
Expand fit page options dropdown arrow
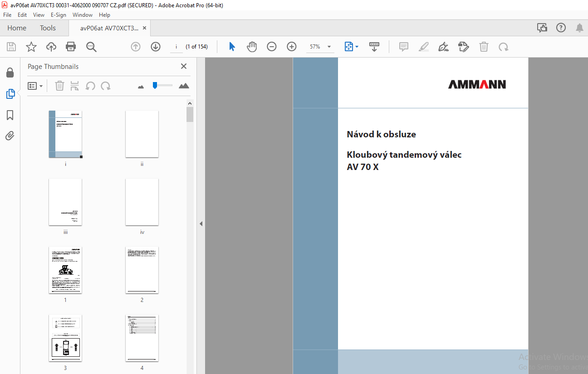click(357, 47)
